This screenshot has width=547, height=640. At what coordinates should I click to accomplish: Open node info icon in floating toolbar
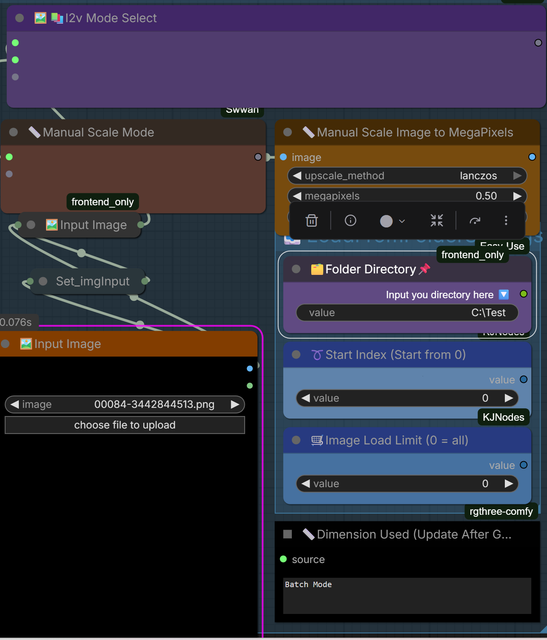click(x=350, y=220)
